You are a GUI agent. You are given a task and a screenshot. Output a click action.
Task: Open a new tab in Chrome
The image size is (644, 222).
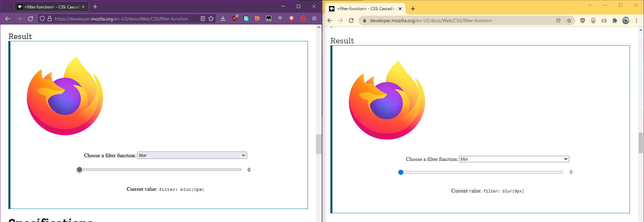point(413,9)
